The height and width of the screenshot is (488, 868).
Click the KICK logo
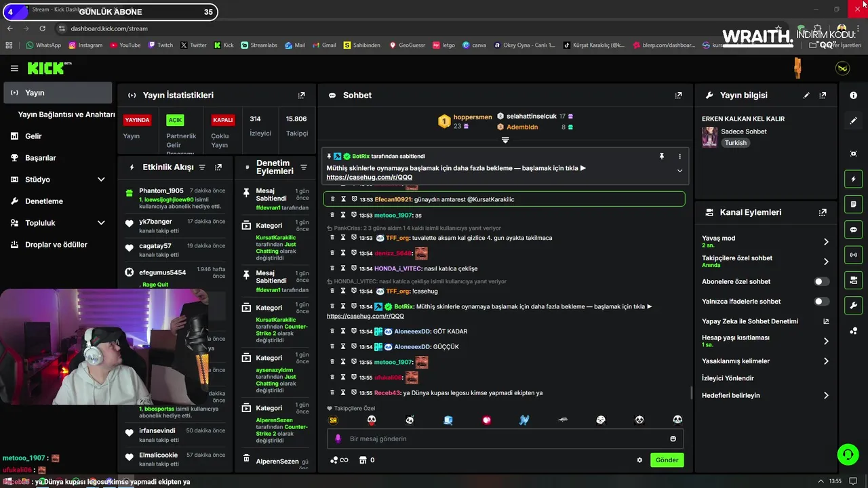click(50, 68)
